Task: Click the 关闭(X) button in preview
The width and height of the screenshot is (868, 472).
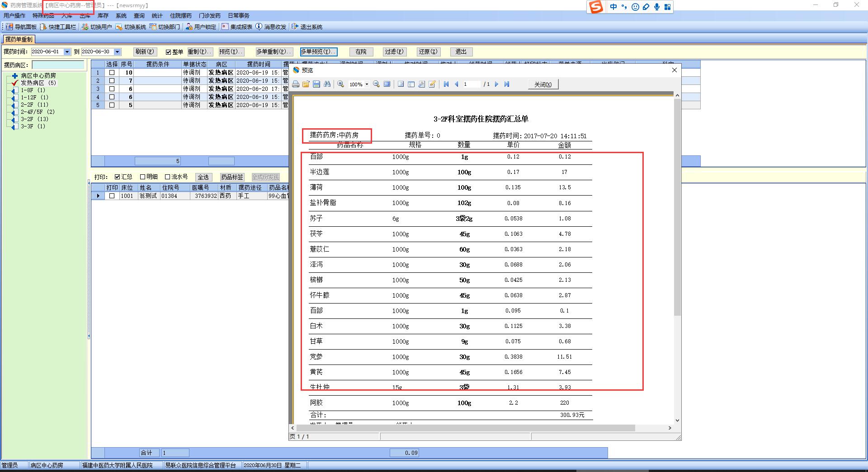Action: pos(543,84)
